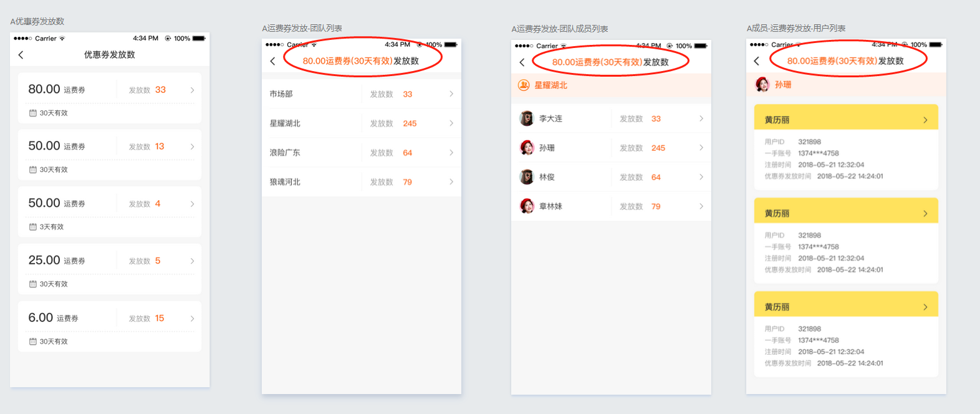This screenshot has width=980, height=414.
Task: Click back arrow on team list screen
Action: click(x=272, y=61)
